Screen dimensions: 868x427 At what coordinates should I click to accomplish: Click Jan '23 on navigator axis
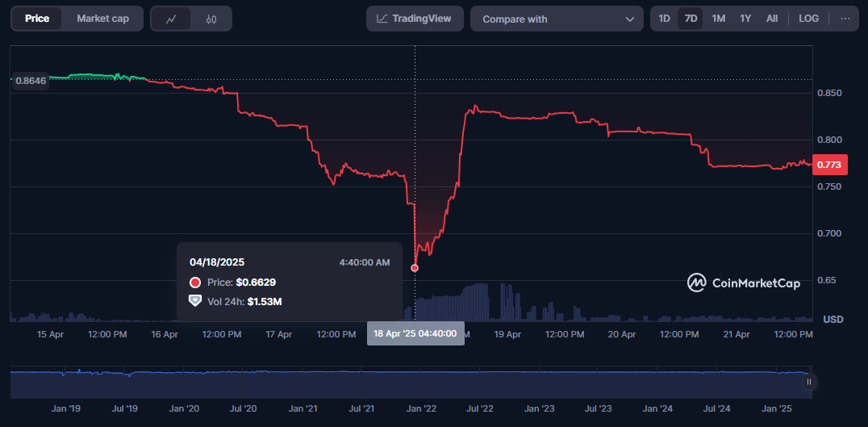539,408
